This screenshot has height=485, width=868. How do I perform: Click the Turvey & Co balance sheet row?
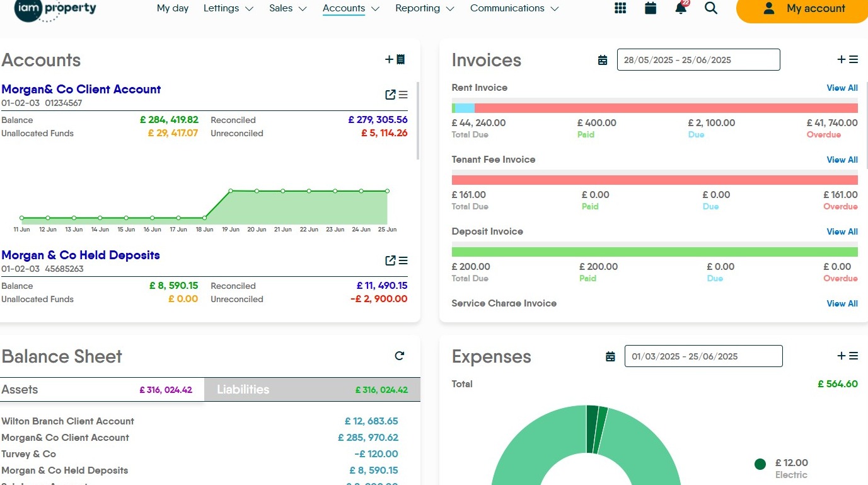click(x=200, y=454)
